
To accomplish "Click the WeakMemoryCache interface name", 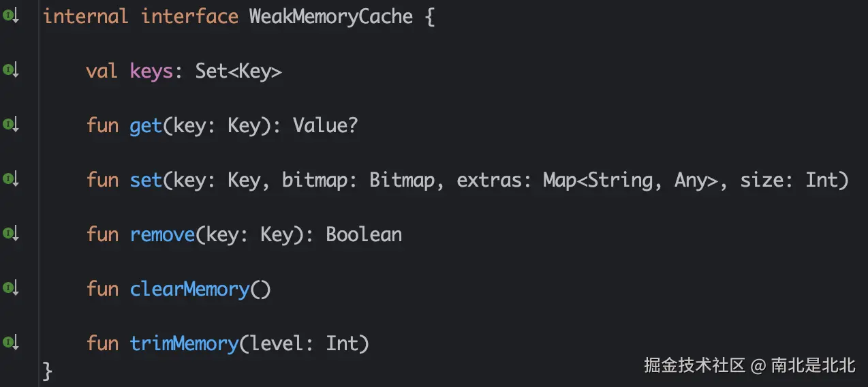I will (x=331, y=16).
